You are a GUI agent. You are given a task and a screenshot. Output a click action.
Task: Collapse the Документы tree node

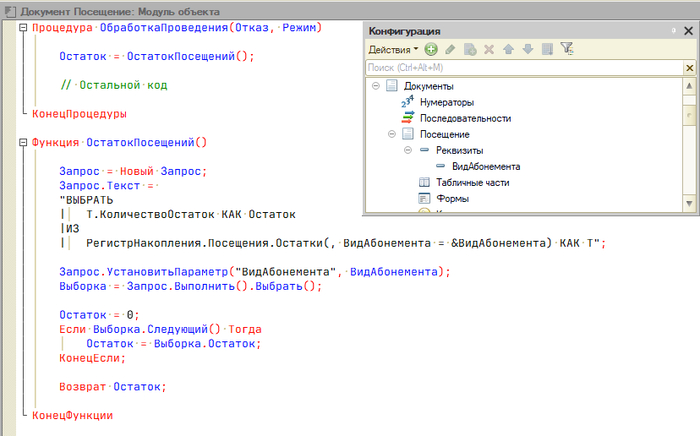pyautogui.click(x=376, y=86)
